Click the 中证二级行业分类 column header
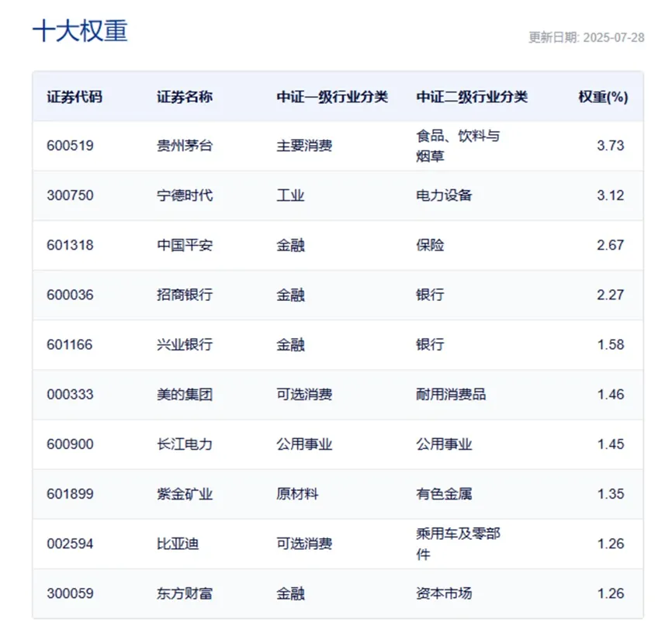This screenshot has width=672, height=636. pos(472,97)
